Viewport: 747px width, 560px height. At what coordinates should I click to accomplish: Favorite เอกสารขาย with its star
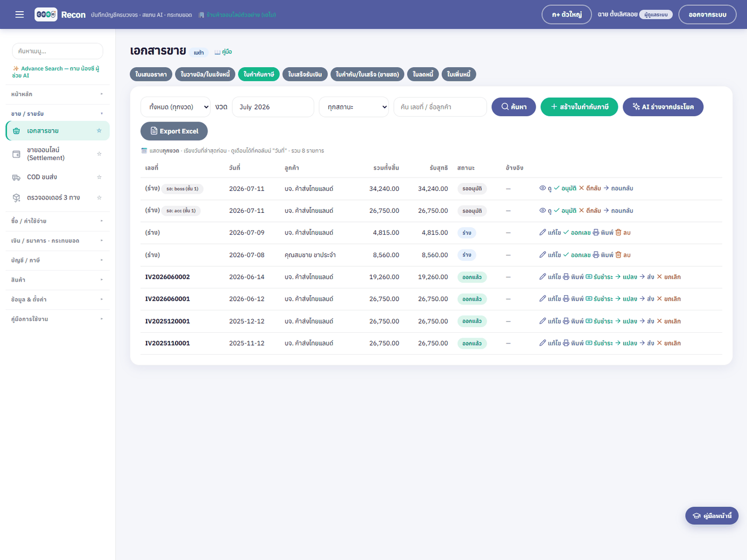point(99,131)
